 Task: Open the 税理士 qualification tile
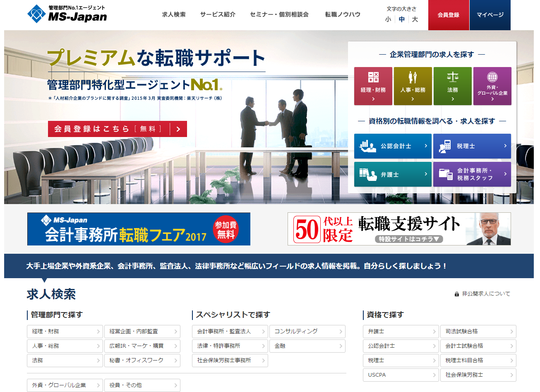(x=472, y=146)
